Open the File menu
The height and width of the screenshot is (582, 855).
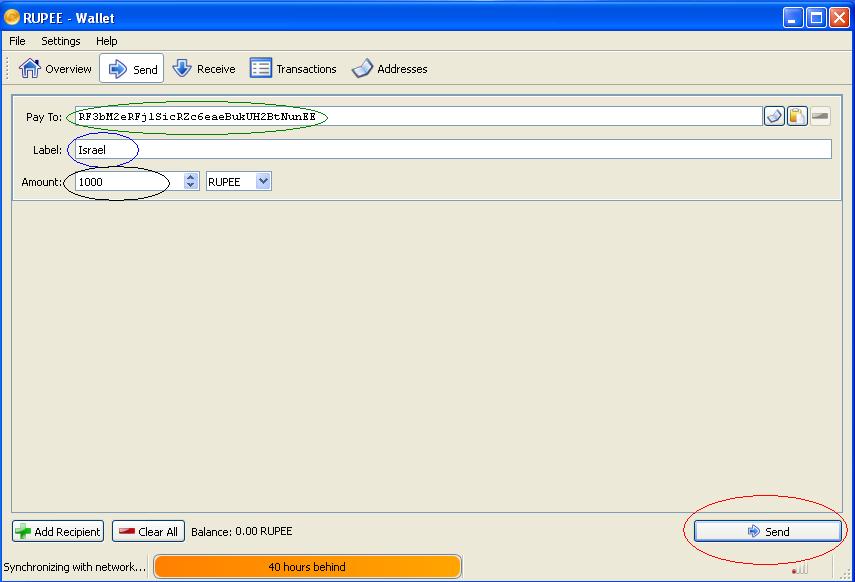(17, 41)
